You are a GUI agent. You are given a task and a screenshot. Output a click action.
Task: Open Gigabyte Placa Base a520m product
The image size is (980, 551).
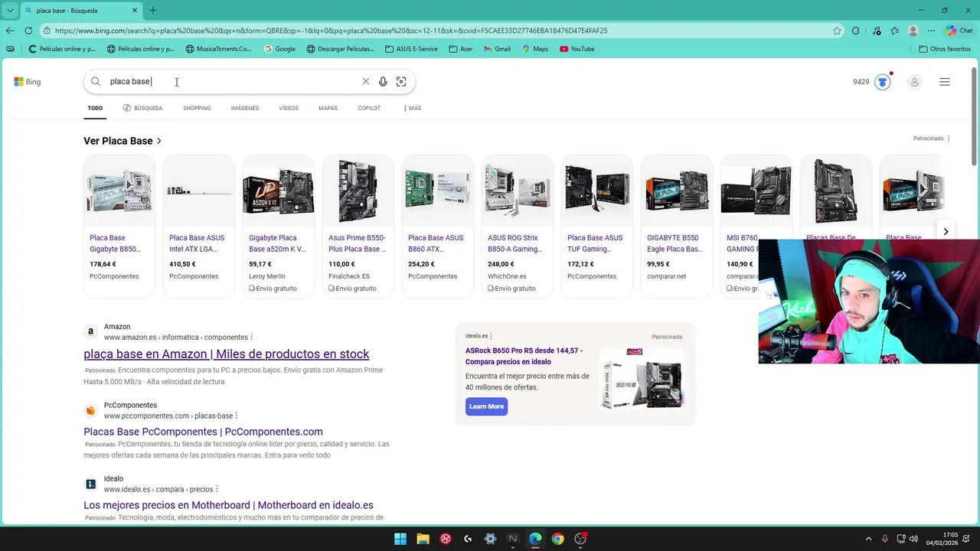pyautogui.click(x=279, y=226)
